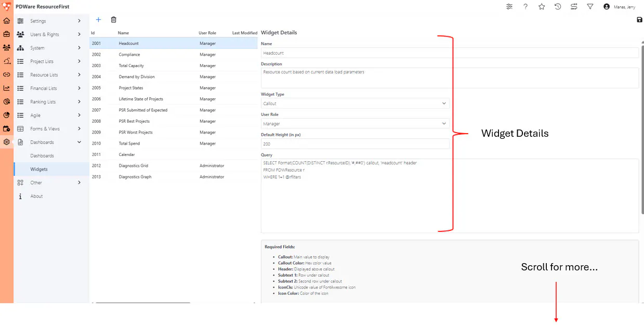Select the Calendar widget row
This screenshot has width=644, height=325.
pos(174,154)
